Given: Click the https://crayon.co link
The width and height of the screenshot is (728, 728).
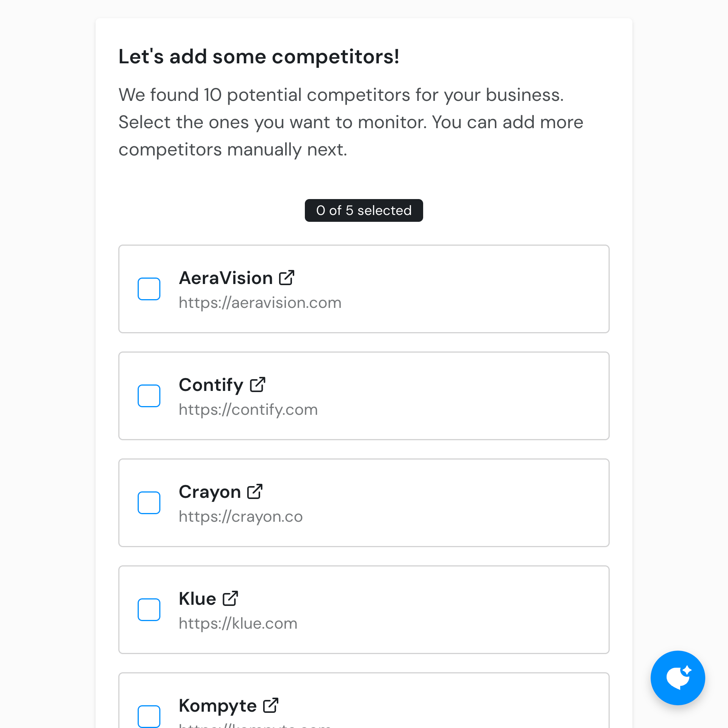Looking at the screenshot, I should [240, 516].
